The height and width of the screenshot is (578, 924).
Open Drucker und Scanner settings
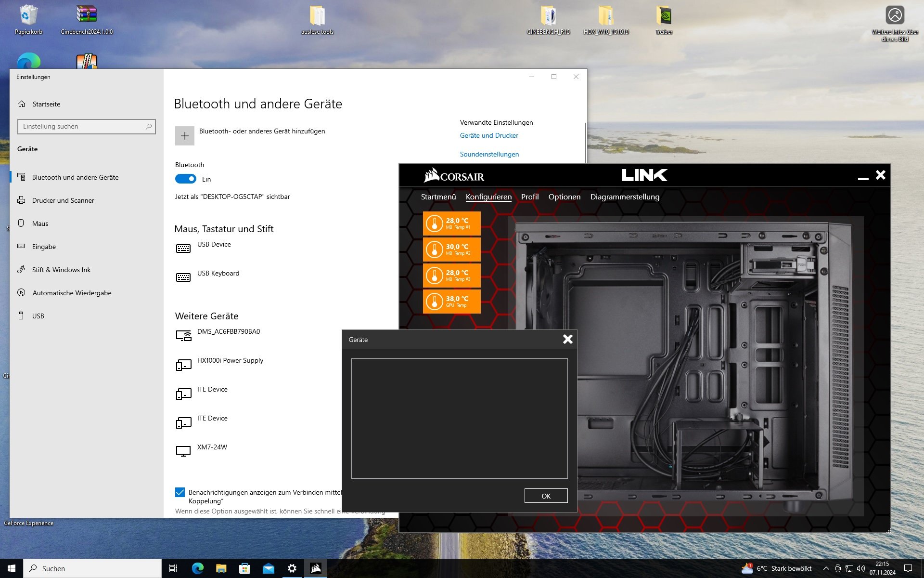pos(87,200)
